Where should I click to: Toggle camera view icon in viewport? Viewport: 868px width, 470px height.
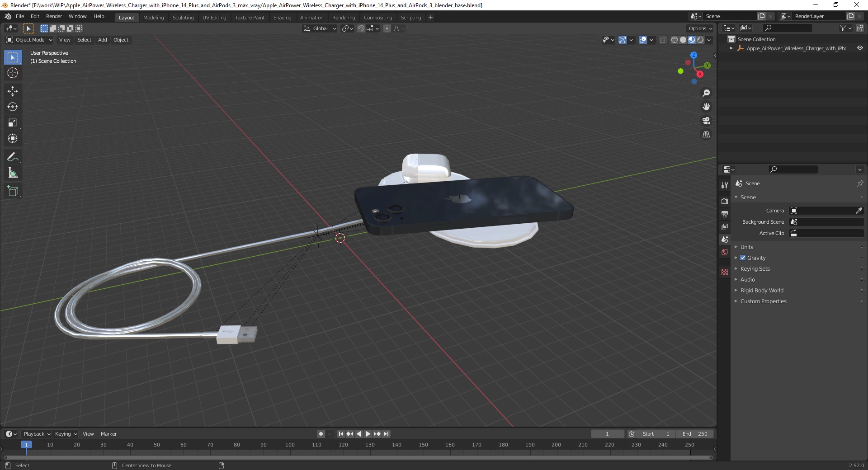click(x=706, y=121)
